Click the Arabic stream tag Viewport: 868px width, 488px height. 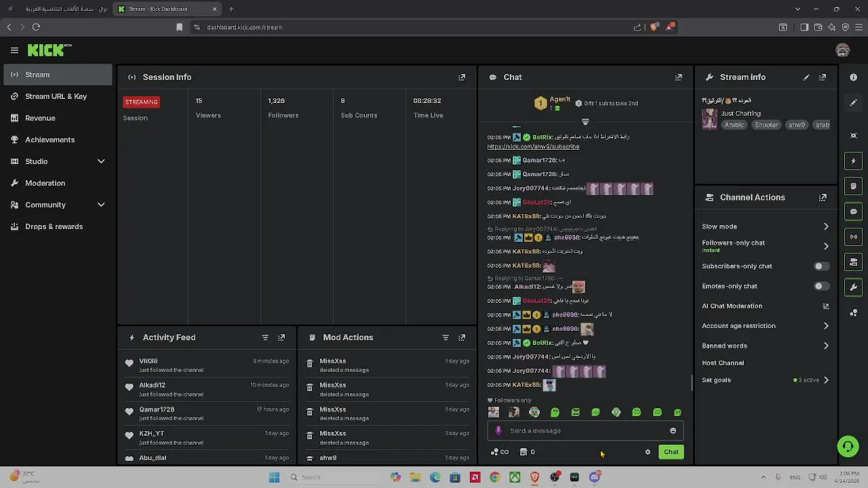click(x=734, y=125)
